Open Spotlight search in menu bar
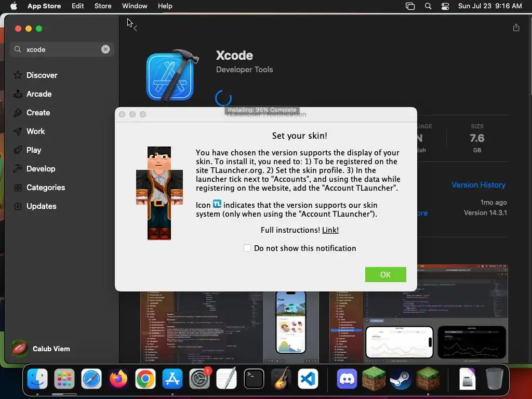532x399 pixels. point(428,6)
